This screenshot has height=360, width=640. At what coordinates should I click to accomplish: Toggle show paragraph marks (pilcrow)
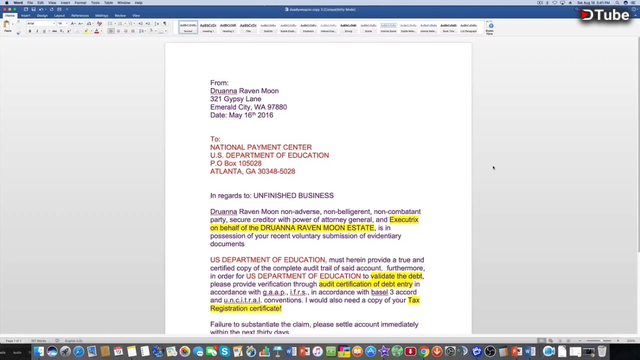165,23
